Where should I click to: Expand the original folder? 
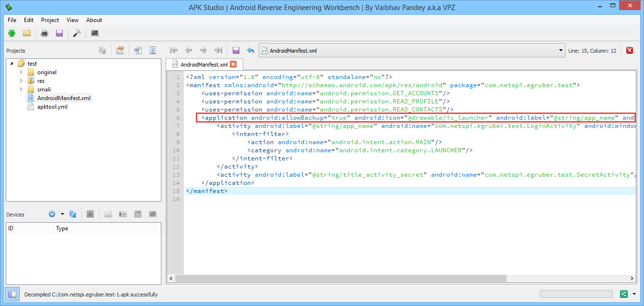(x=21, y=72)
